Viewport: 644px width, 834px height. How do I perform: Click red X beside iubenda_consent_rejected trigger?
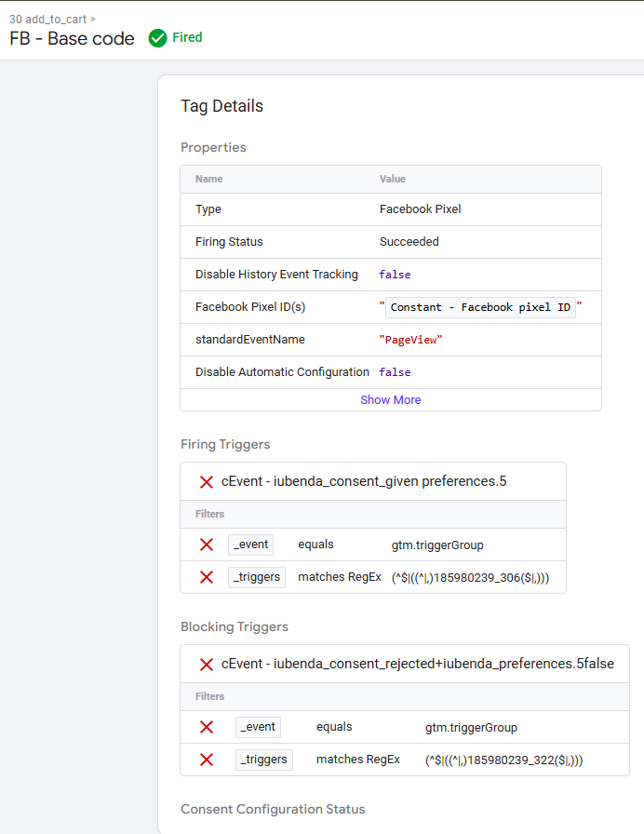(207, 665)
